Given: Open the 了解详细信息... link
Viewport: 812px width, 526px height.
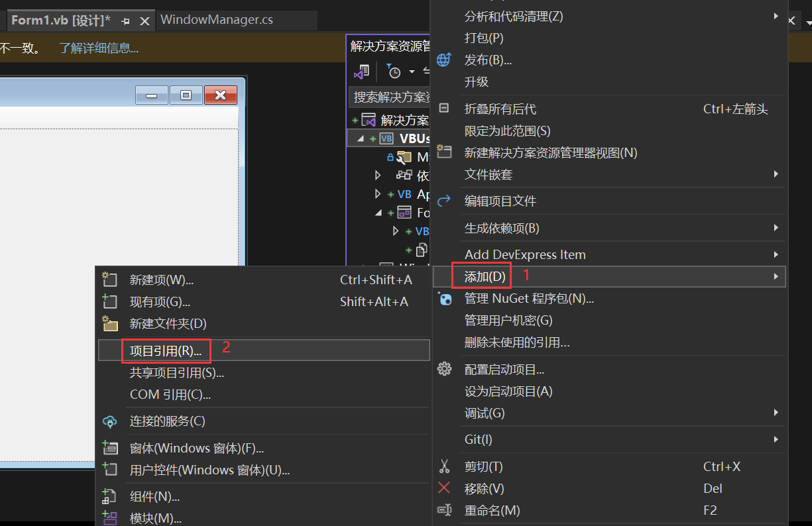Looking at the screenshot, I should click(x=99, y=48).
